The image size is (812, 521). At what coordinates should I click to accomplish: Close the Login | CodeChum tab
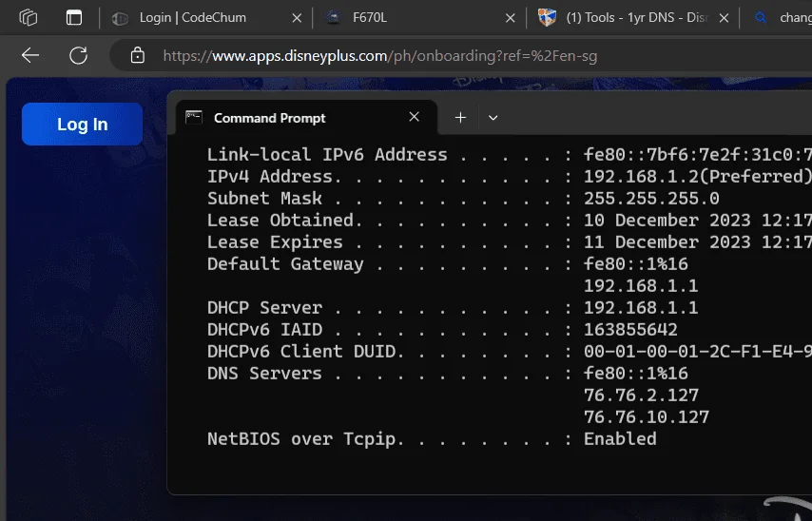tap(297, 18)
